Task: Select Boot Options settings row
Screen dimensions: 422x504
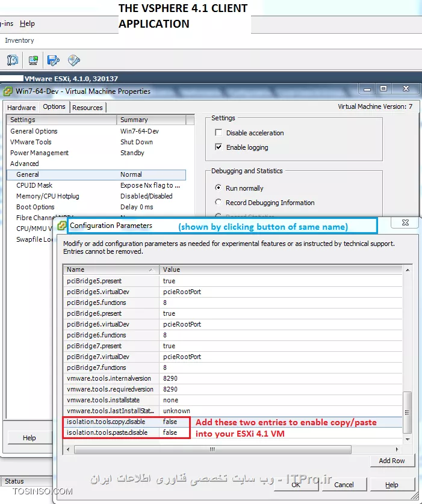Action: point(96,207)
